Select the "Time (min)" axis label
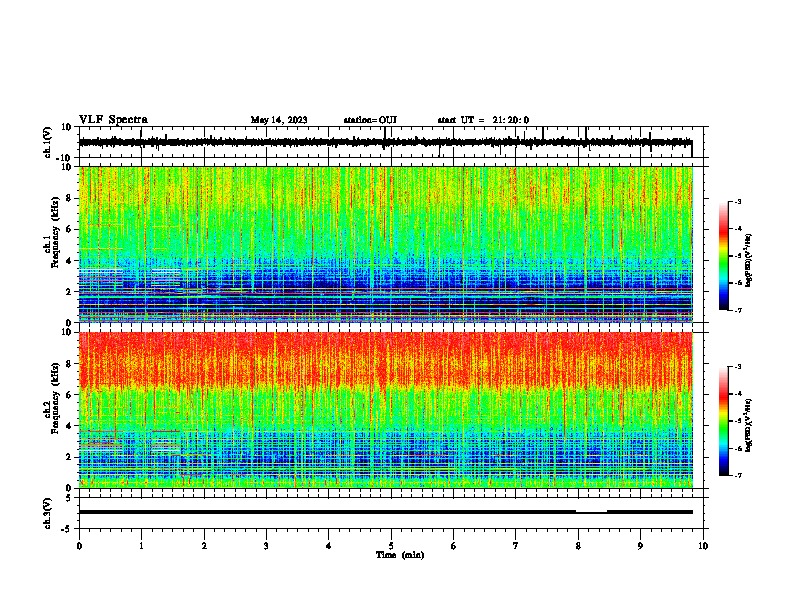Screen dimensions: 792x612 400,555
